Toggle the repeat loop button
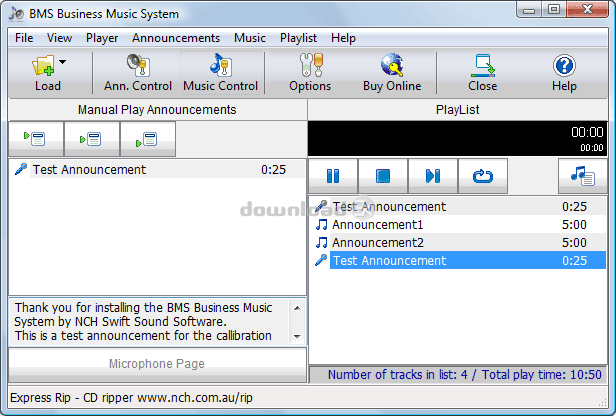 pos(483,176)
